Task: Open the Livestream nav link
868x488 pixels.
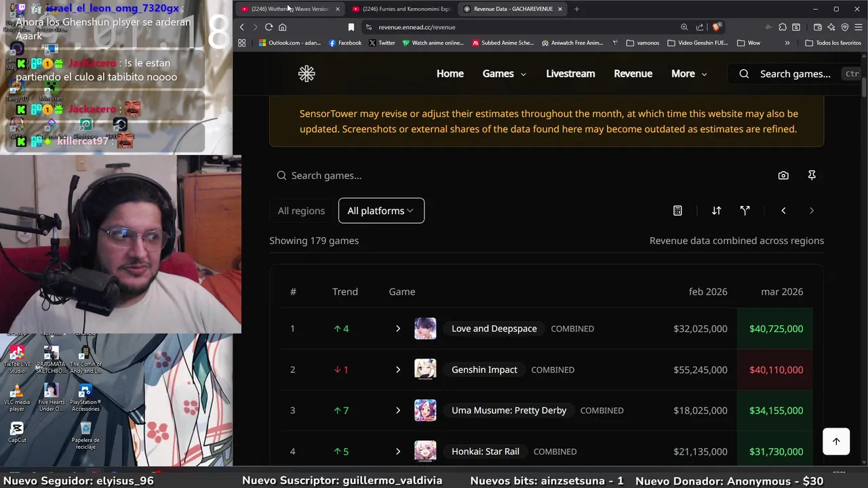Action: click(x=570, y=74)
